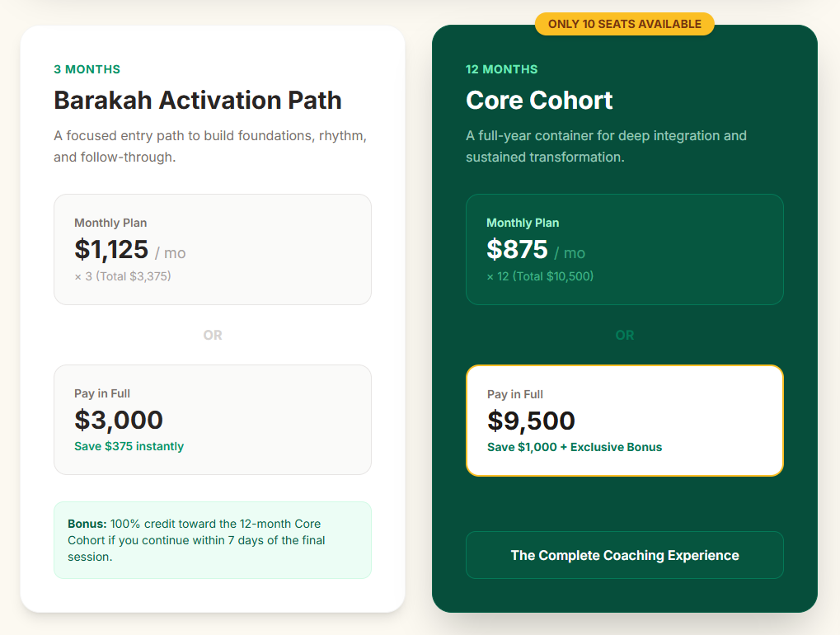Click the OR divider in Core Cohort card

click(625, 335)
